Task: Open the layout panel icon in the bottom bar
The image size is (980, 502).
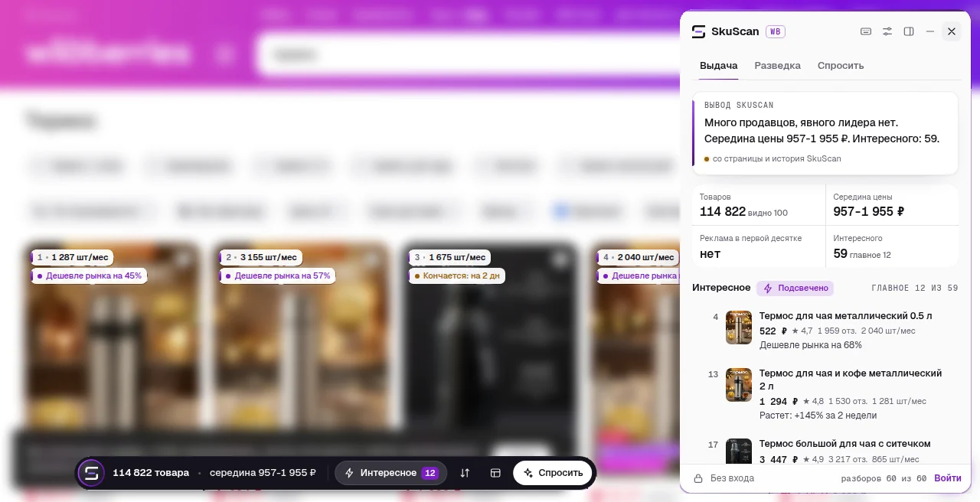Action: pyautogui.click(x=495, y=473)
